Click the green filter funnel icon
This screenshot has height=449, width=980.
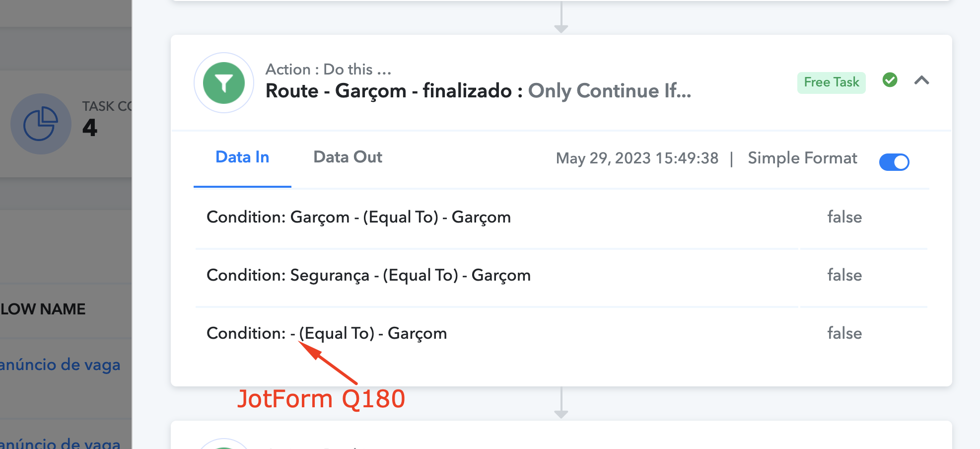click(x=224, y=83)
